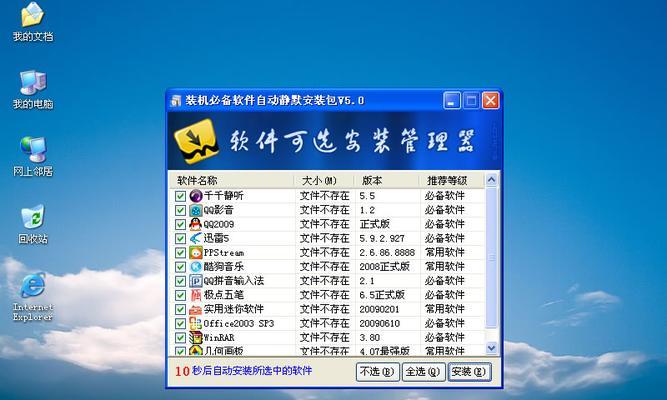
Task: Launch Internet Explorer from desktop
Action: [x=33, y=297]
